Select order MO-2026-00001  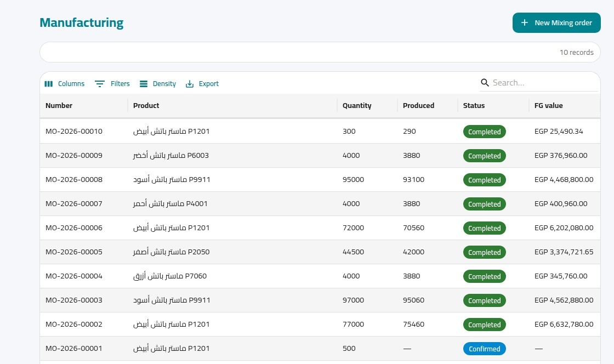coord(74,348)
